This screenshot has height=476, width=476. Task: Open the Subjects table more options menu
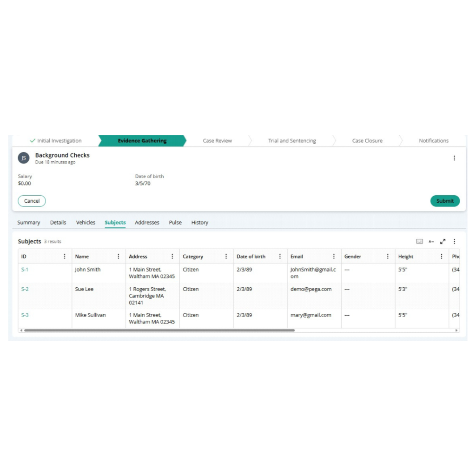[x=455, y=241]
